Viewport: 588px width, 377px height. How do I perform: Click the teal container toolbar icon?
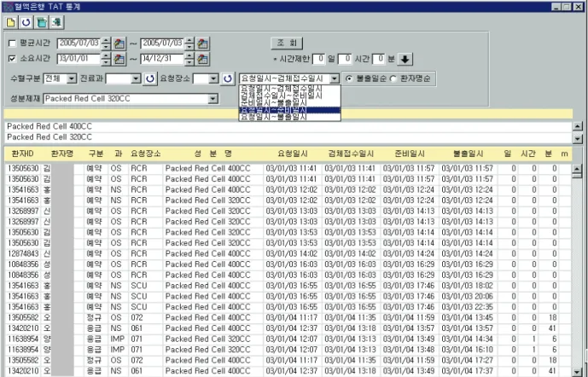click(x=42, y=22)
